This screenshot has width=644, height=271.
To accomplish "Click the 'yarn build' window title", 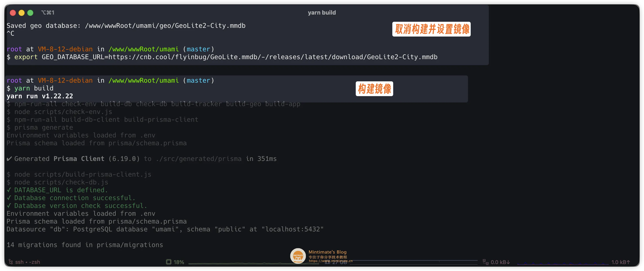I will 322,12.
